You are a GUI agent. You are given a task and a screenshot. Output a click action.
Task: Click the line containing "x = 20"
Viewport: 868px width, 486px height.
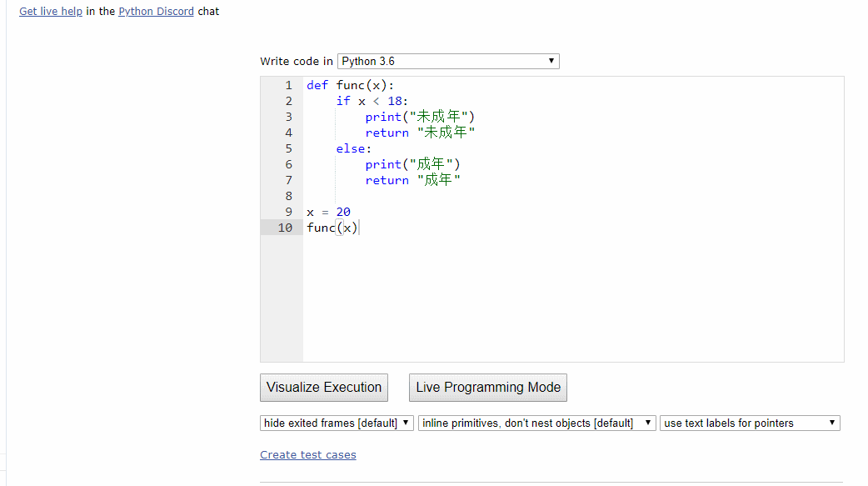(328, 212)
